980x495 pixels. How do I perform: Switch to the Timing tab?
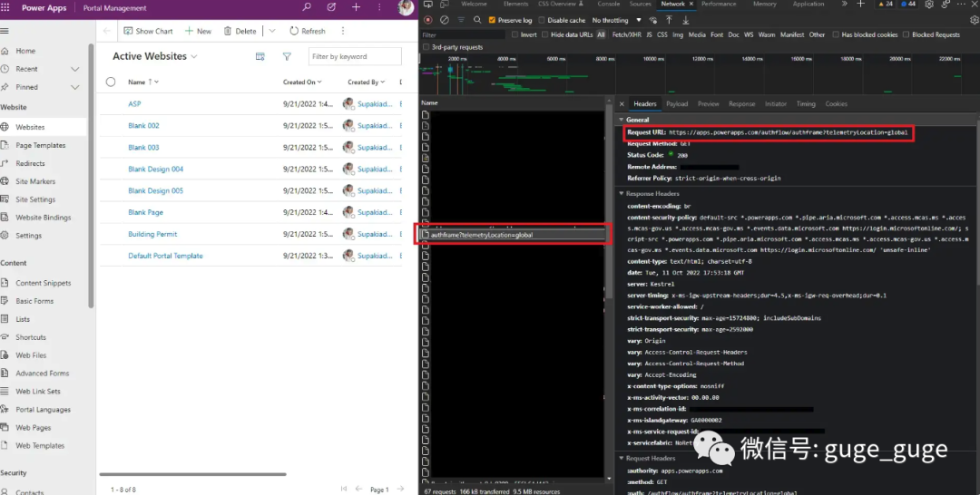806,103
